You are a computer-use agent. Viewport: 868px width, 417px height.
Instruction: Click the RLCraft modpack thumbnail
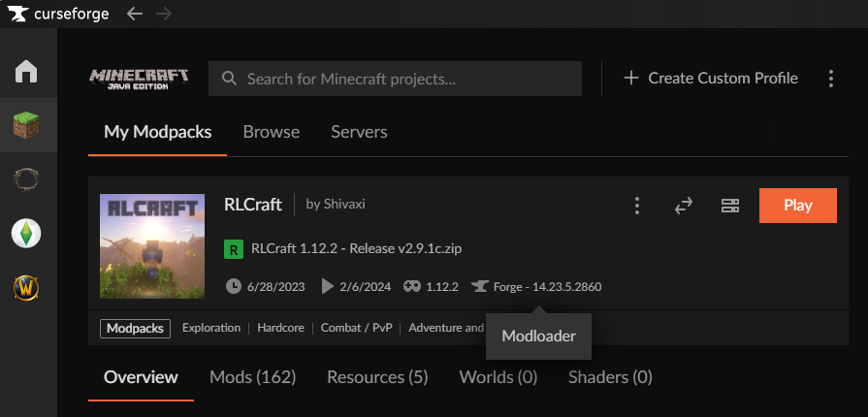pyautogui.click(x=152, y=246)
